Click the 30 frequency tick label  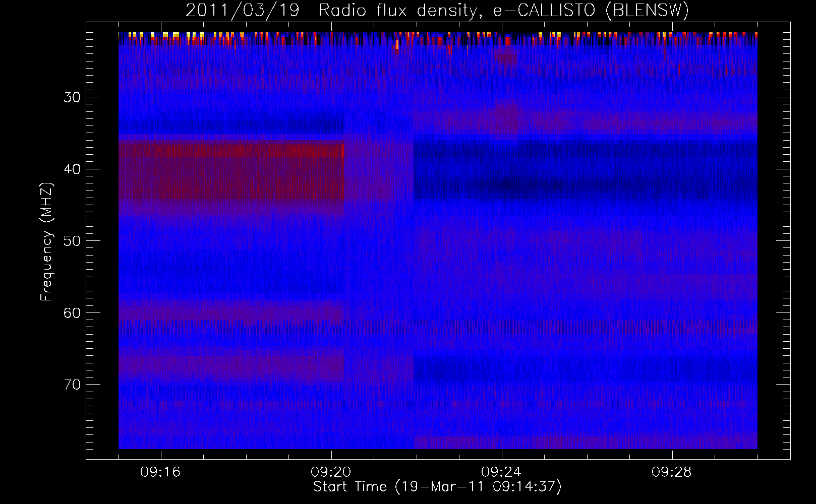tap(72, 97)
